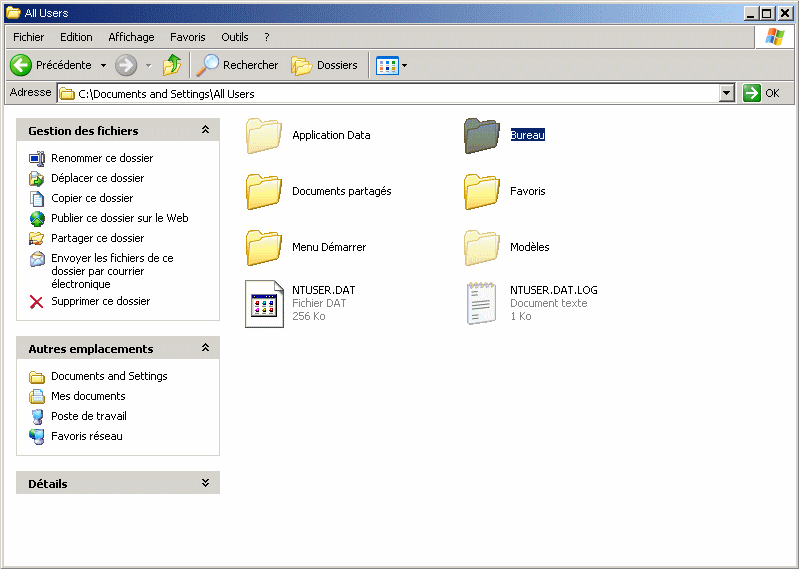Image resolution: width=799 pixels, height=569 pixels.
Task: Select the NTUSER.DAT.LOG file icon
Action: tap(482, 304)
